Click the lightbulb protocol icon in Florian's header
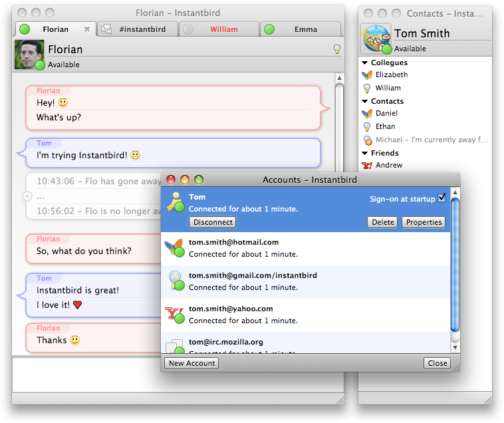 [337, 49]
